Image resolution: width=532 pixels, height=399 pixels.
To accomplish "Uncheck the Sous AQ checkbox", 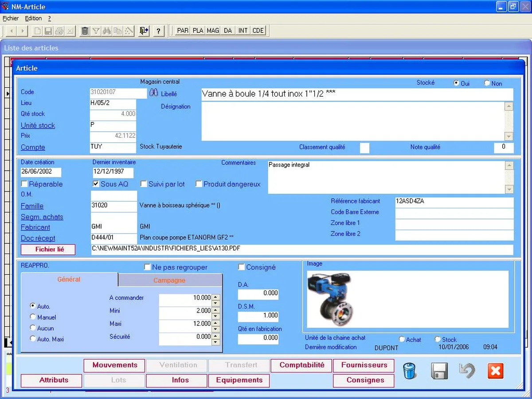I will [x=96, y=184].
